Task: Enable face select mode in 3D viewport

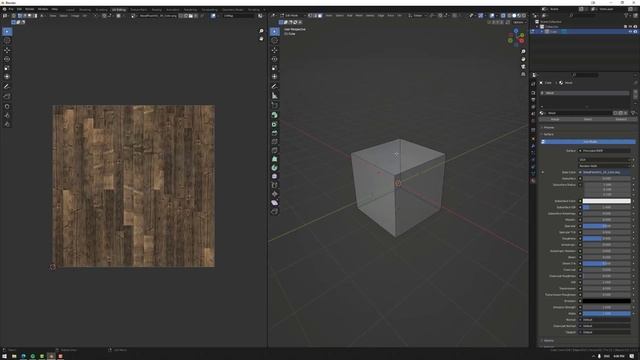Action: pyautogui.click(x=320, y=16)
